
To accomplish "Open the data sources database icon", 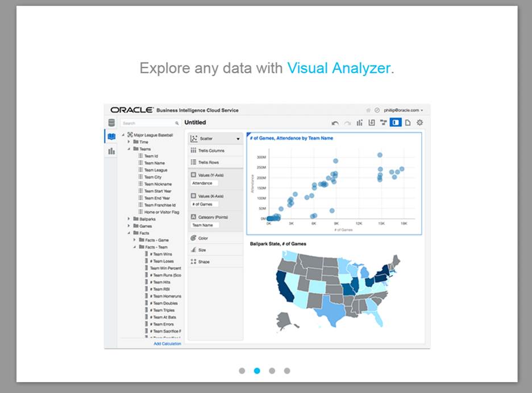I will (x=111, y=123).
